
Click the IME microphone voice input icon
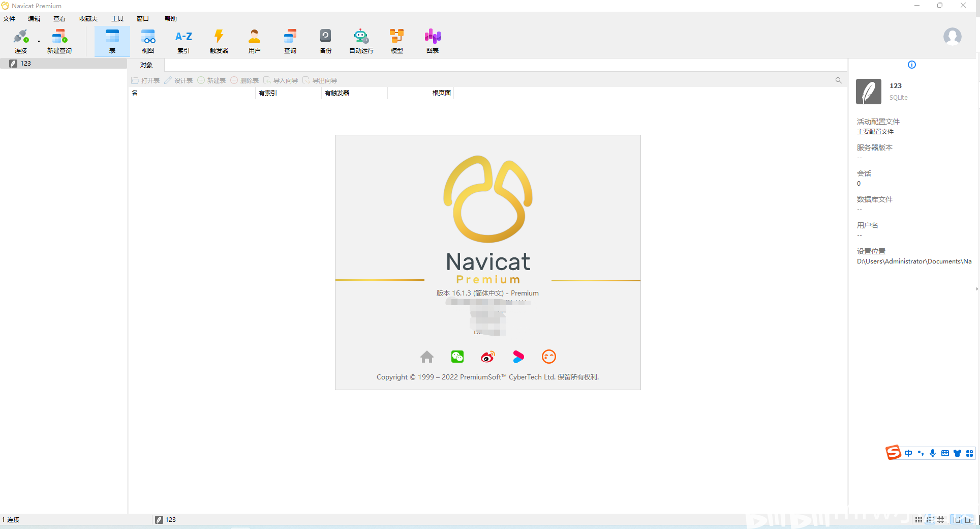(x=933, y=453)
